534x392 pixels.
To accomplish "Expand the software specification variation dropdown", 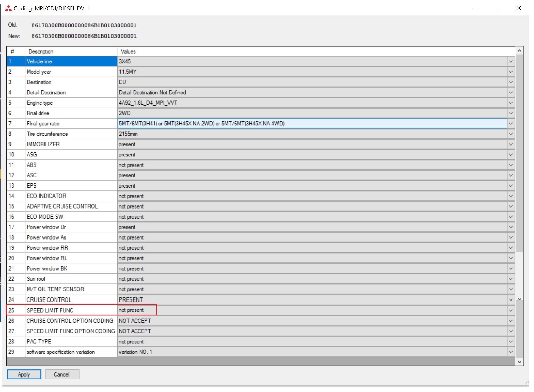I will coord(510,352).
